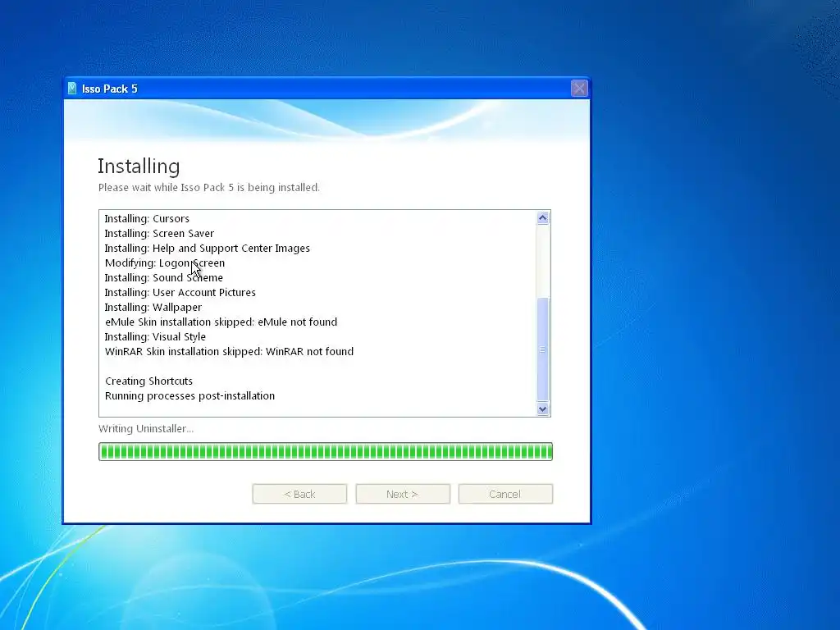The image size is (840, 630).
Task: Click 'Please wait while Isso Pack 5' subtitle
Action: 209,188
